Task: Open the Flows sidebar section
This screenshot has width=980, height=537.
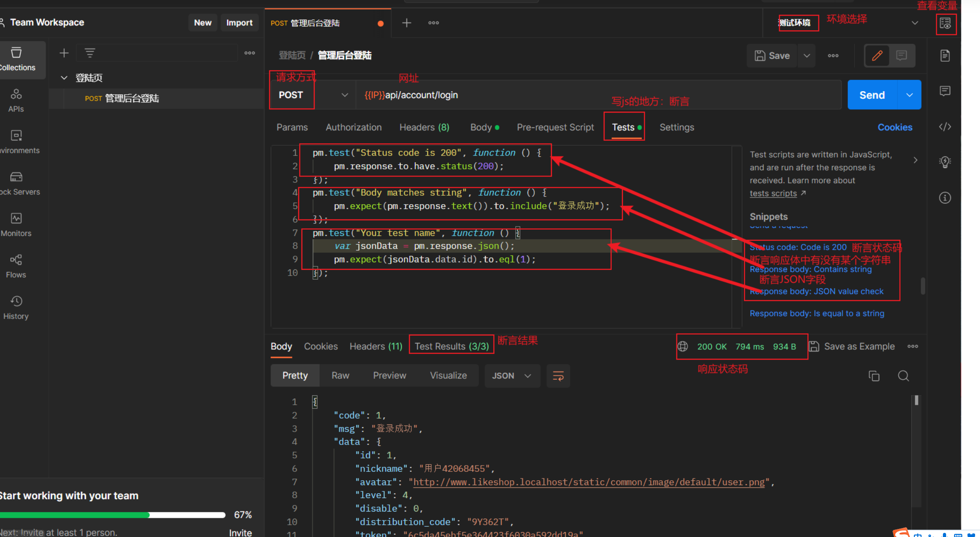Action: tap(16, 266)
